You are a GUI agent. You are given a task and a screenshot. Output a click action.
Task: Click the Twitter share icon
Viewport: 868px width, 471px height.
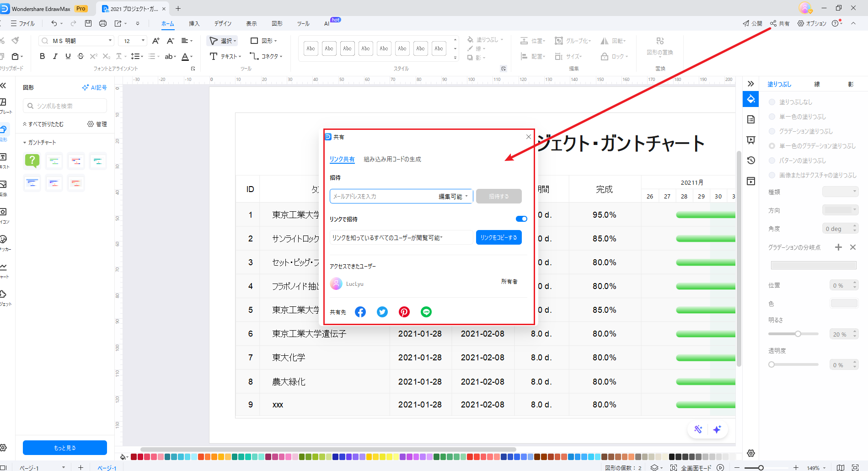(x=382, y=312)
